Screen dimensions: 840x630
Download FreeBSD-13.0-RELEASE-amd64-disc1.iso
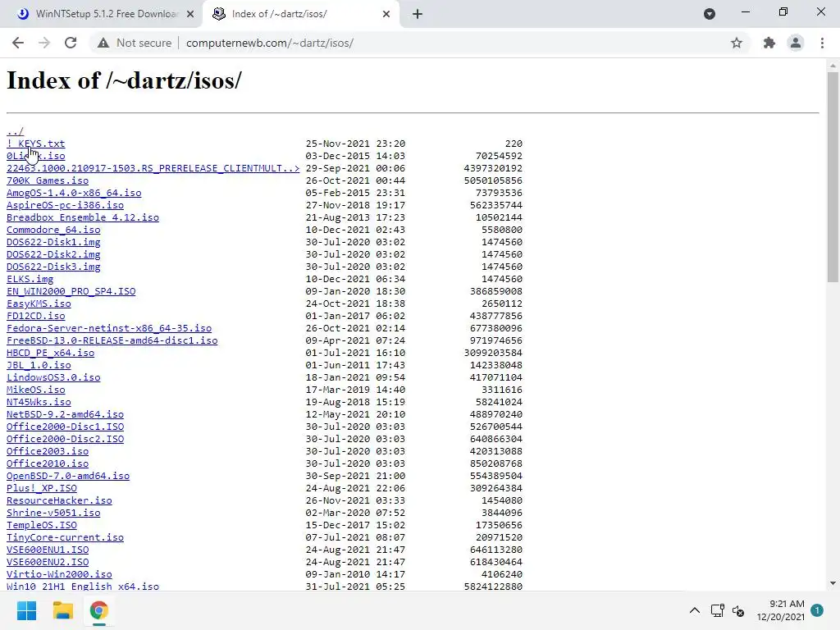112,340
